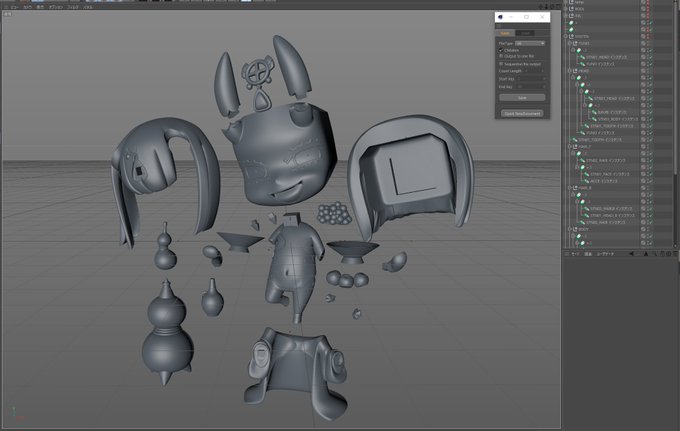Click the End key value field

click(531, 87)
